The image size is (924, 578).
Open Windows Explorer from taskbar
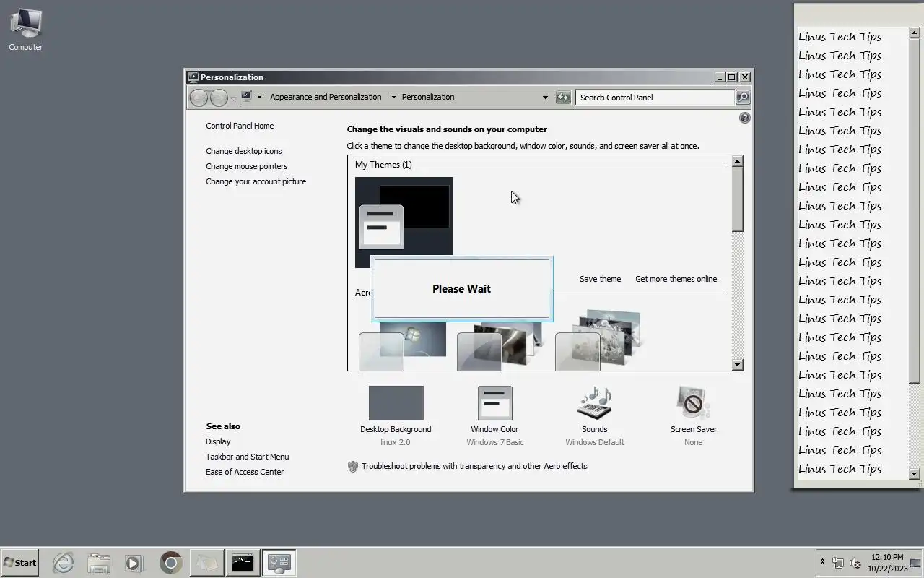click(99, 563)
